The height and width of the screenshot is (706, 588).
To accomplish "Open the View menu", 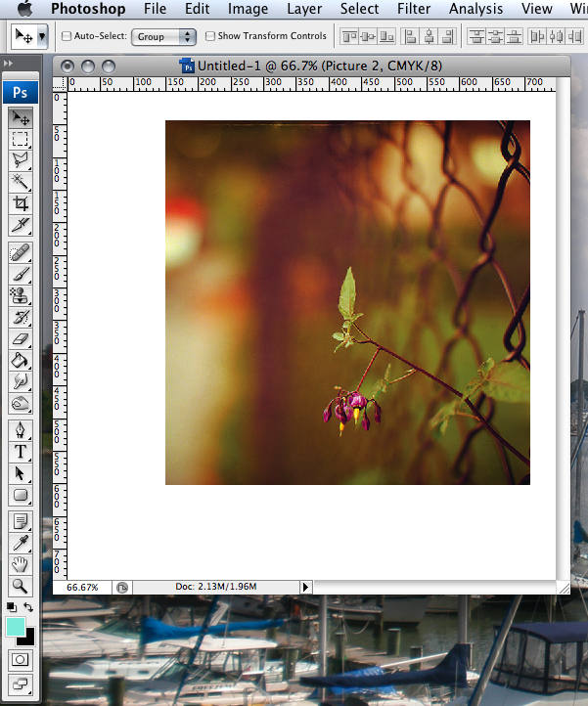I will click(536, 9).
